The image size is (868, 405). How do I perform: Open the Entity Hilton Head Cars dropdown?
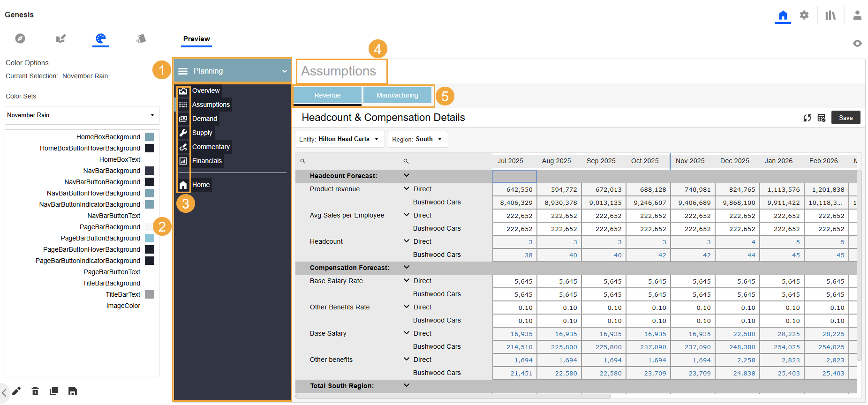tap(340, 139)
